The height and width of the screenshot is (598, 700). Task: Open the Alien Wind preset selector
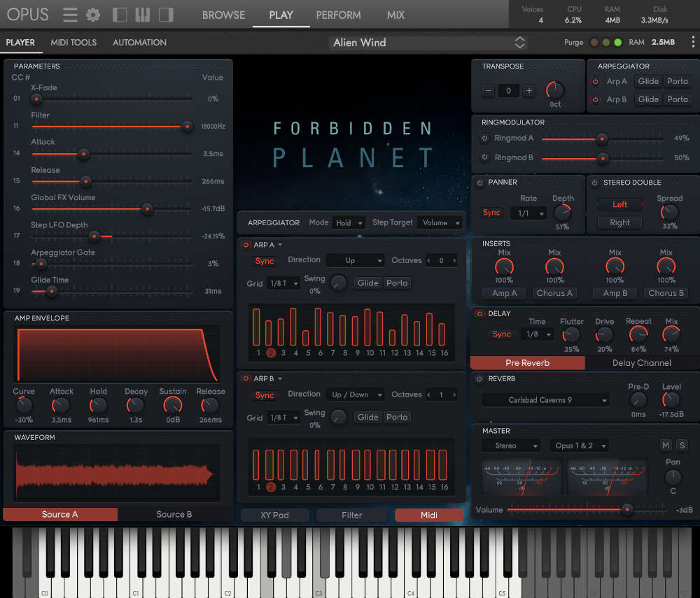coord(427,42)
